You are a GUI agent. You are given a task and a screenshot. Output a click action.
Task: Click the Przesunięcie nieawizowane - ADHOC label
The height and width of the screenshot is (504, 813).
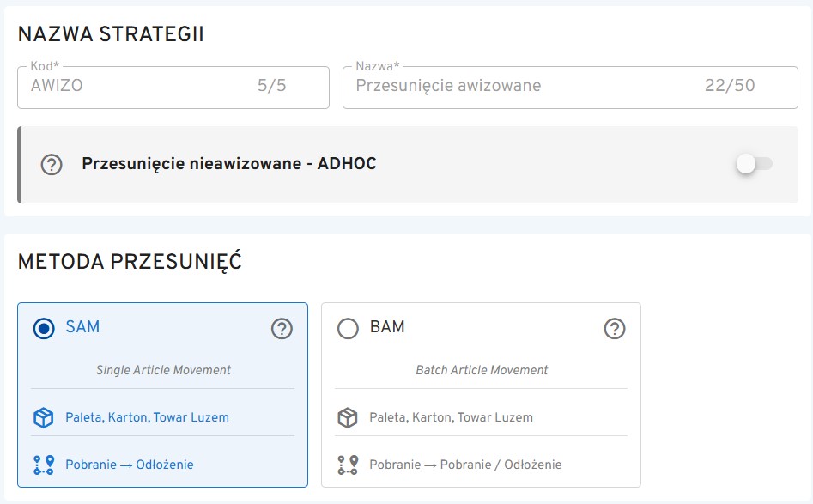pyautogui.click(x=229, y=164)
